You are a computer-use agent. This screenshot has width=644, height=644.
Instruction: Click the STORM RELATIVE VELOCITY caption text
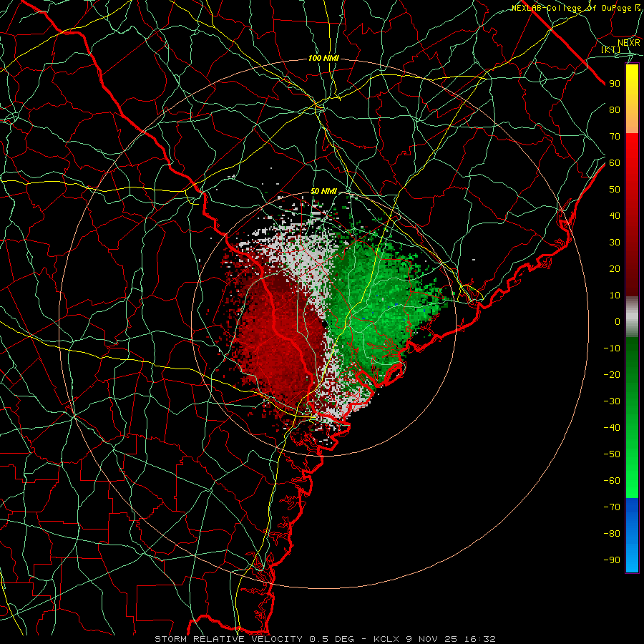229,639
